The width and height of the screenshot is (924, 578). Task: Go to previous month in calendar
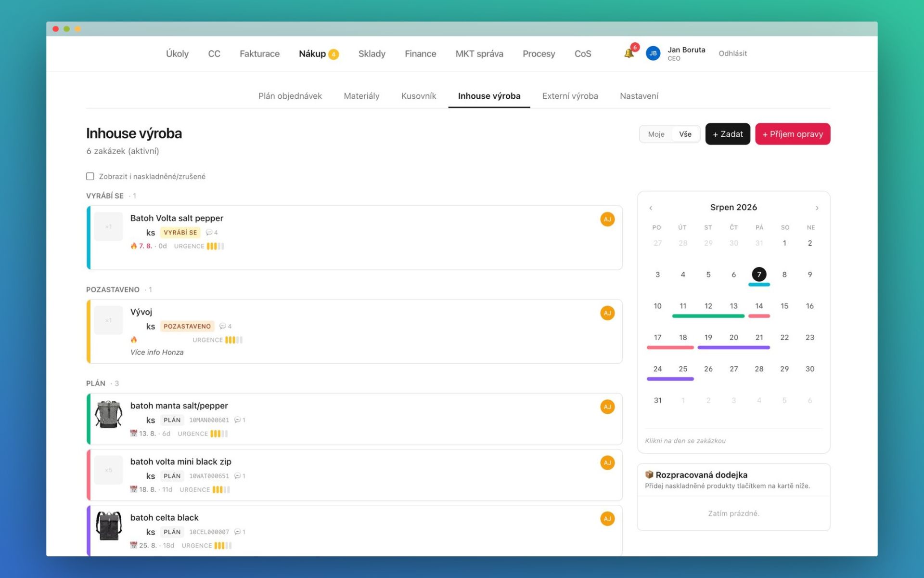(x=651, y=208)
